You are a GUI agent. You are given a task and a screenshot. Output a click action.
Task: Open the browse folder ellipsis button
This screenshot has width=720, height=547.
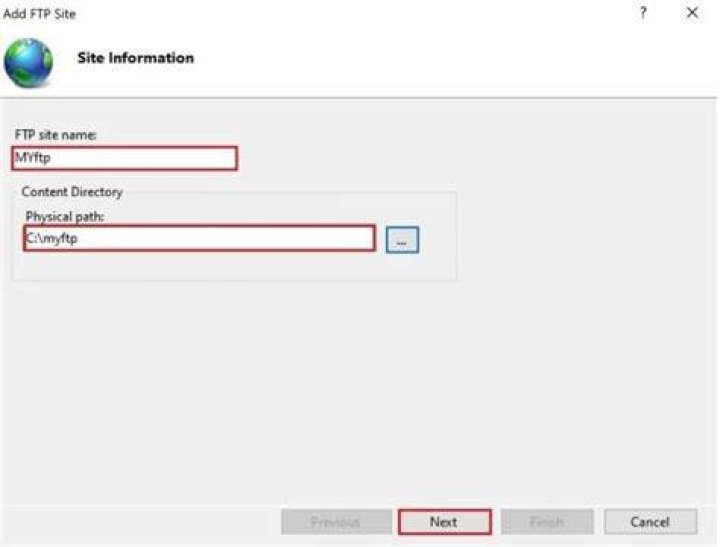point(402,240)
